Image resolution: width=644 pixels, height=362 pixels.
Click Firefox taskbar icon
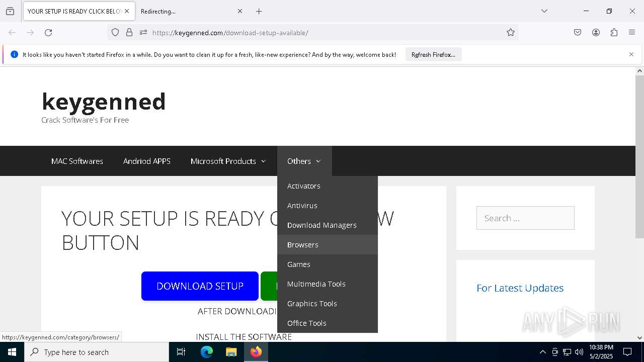[256, 352]
